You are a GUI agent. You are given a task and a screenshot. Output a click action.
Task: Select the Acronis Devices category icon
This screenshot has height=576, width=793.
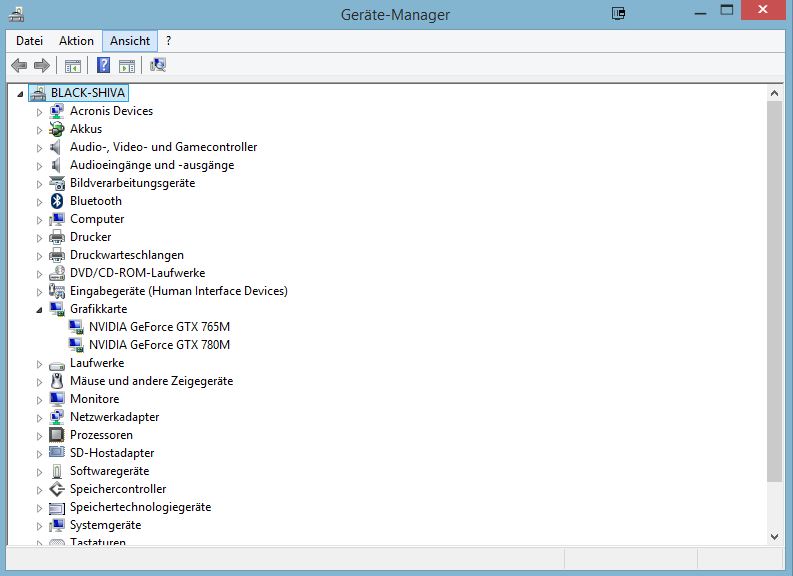57,111
